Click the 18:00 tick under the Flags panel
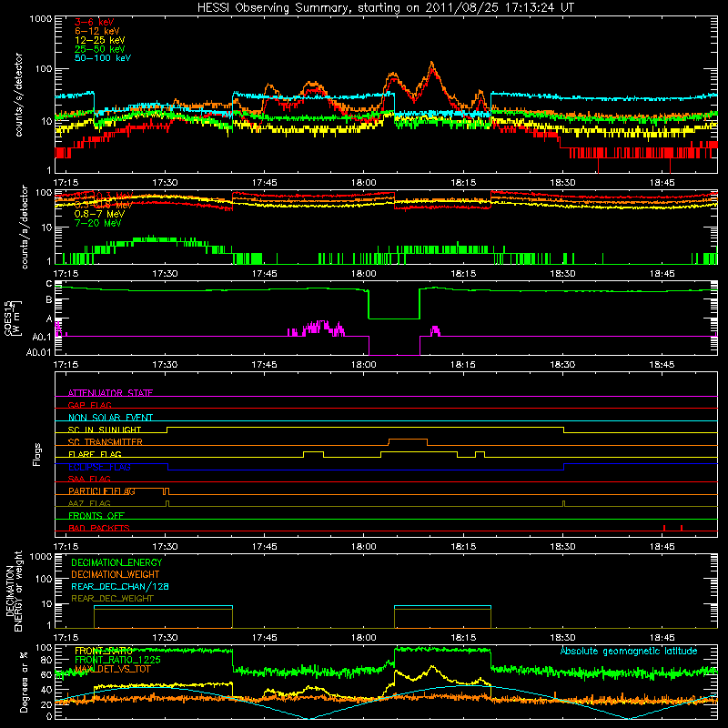Screen dimensions: 728x728 pos(363,546)
